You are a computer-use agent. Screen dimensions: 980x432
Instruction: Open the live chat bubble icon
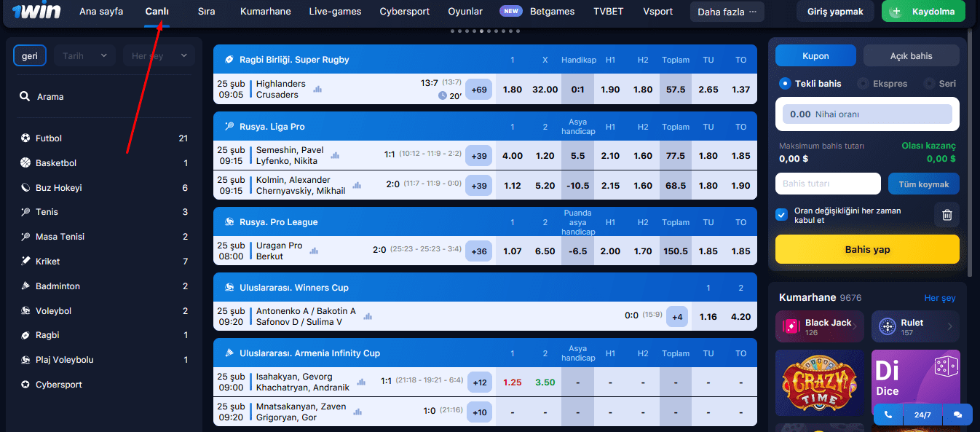coord(957,415)
